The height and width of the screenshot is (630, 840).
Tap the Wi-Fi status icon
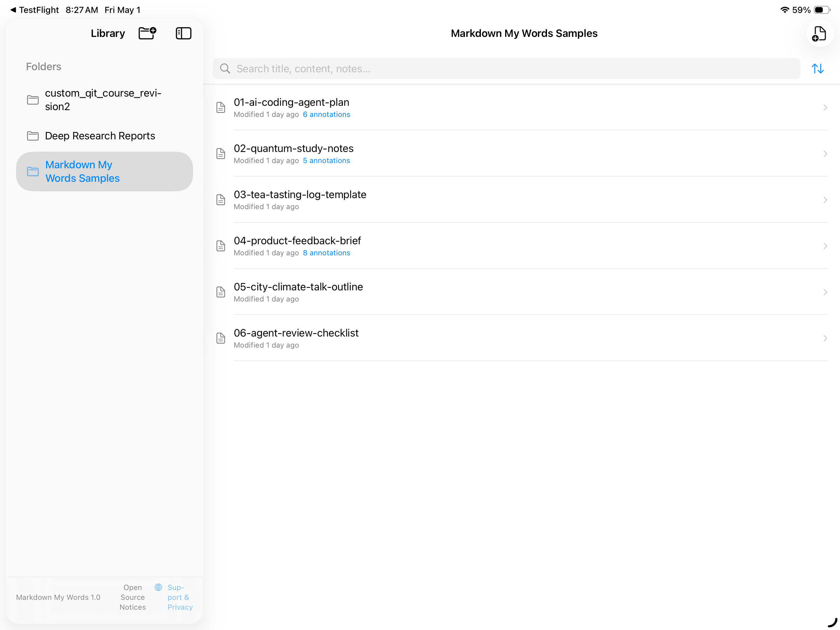(785, 10)
